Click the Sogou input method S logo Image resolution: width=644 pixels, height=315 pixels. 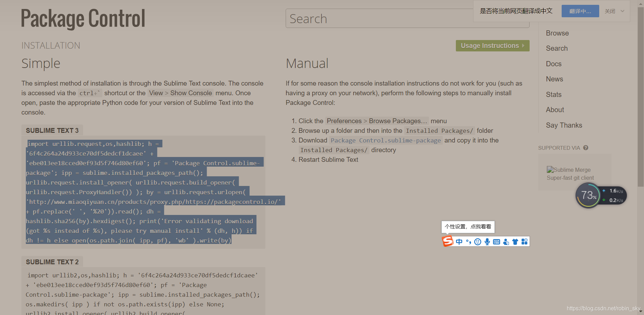coord(447,241)
